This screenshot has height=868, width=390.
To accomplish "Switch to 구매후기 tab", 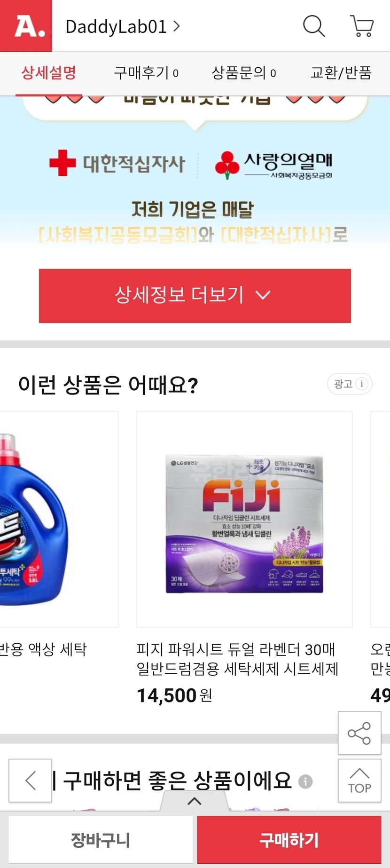I will [146, 73].
